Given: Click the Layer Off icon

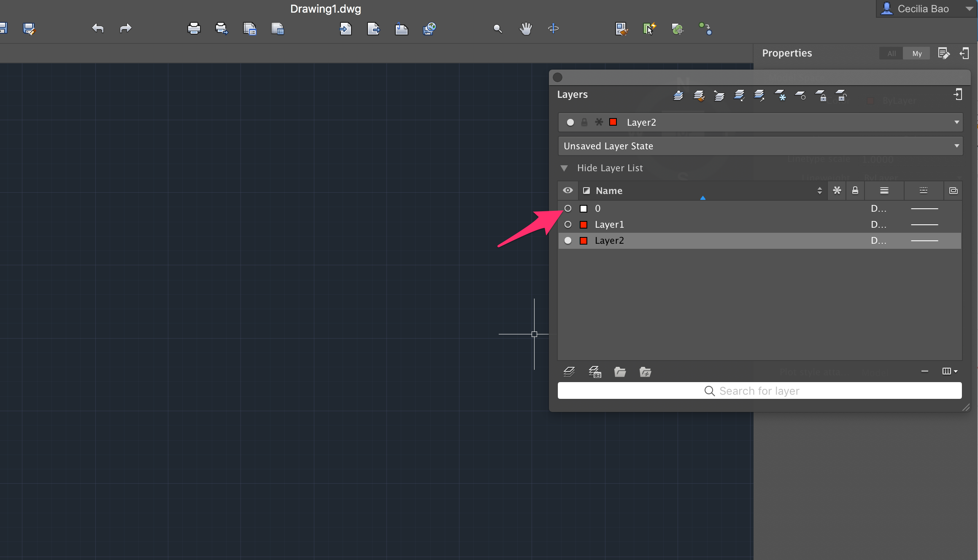Looking at the screenshot, I should click(800, 95).
